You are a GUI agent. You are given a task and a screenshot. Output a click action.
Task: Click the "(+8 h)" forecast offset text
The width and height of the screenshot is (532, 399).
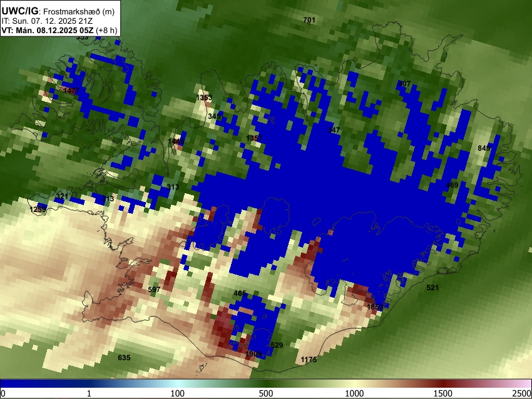[x=106, y=30]
